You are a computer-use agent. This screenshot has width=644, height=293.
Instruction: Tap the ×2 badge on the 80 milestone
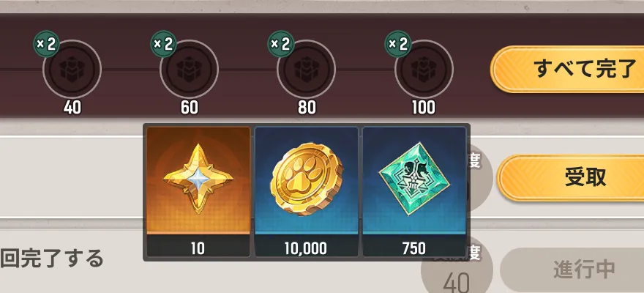pyautogui.click(x=281, y=43)
